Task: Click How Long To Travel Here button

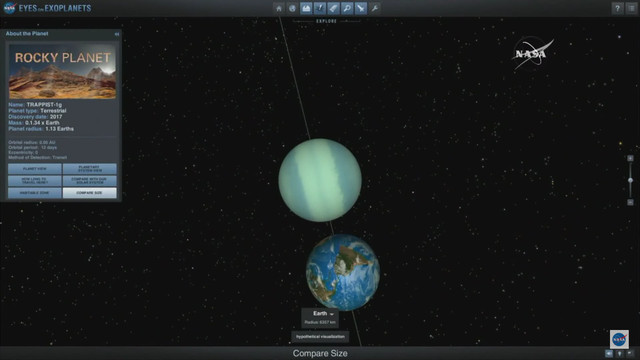Action: [x=35, y=180]
